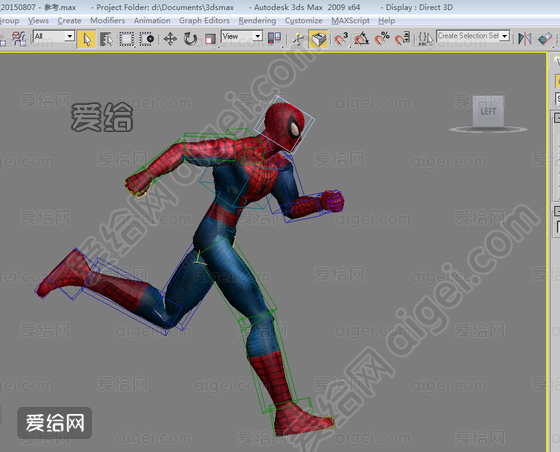Viewport: 560px width, 452px height.
Task: Open the Group menu
Action: 9,21
